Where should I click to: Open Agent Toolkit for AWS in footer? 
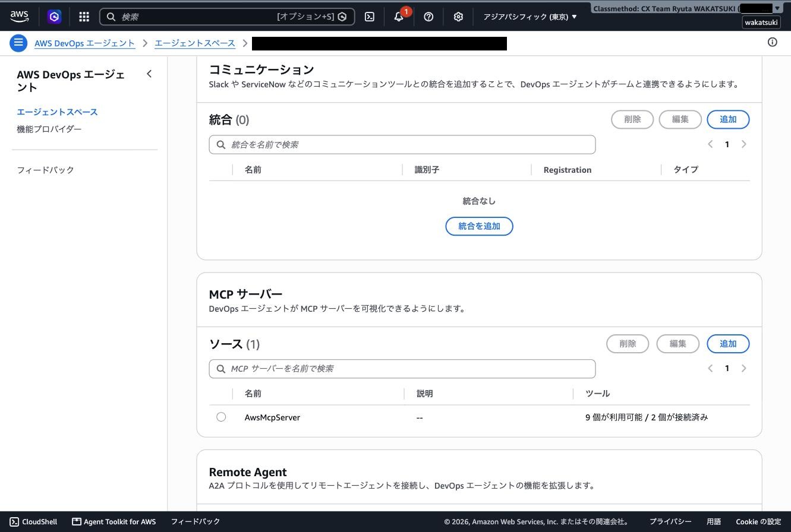coord(114,522)
